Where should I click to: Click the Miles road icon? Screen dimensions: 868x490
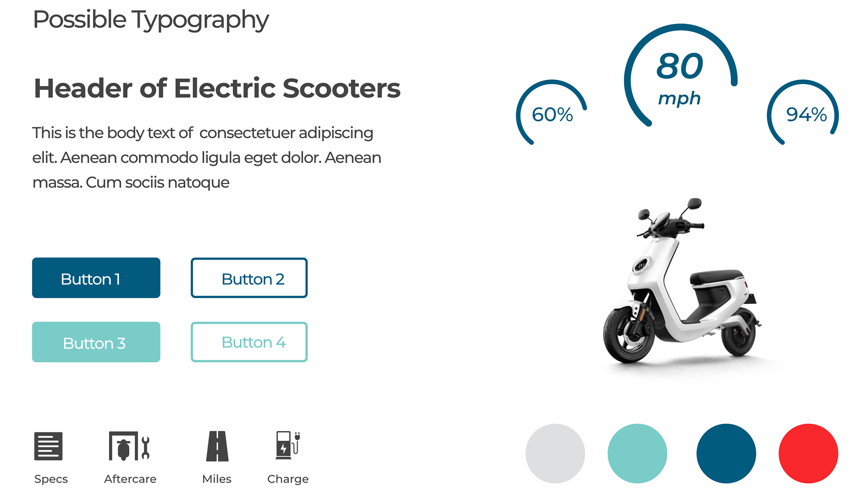point(217,446)
